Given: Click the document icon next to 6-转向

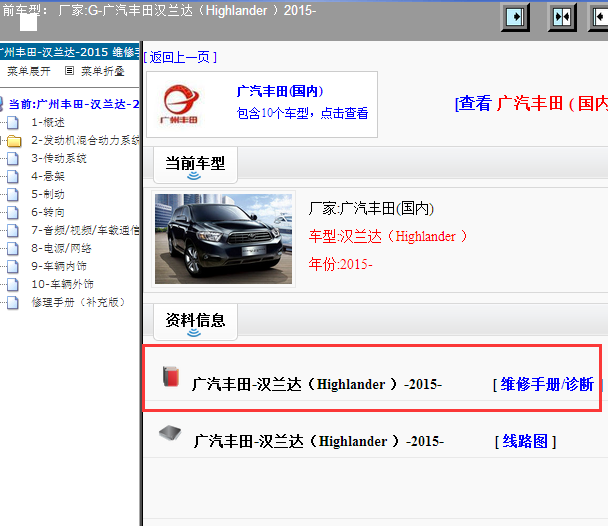Looking at the screenshot, I should tap(13, 212).
